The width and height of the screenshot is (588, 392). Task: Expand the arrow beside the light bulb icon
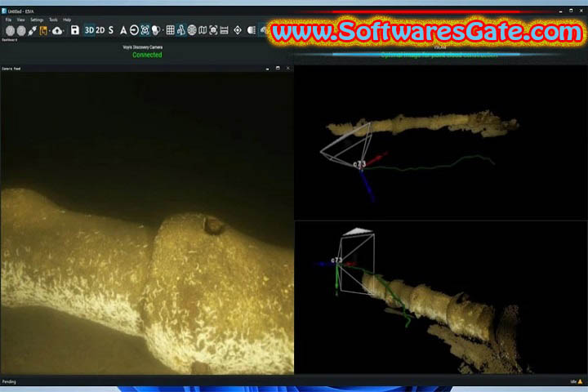tap(162, 31)
